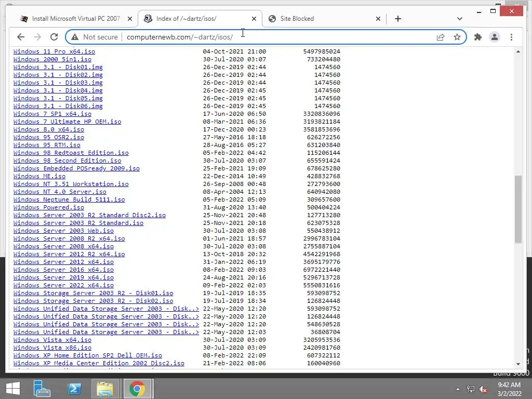Reload the current page
The image size is (532, 399).
tap(54, 37)
